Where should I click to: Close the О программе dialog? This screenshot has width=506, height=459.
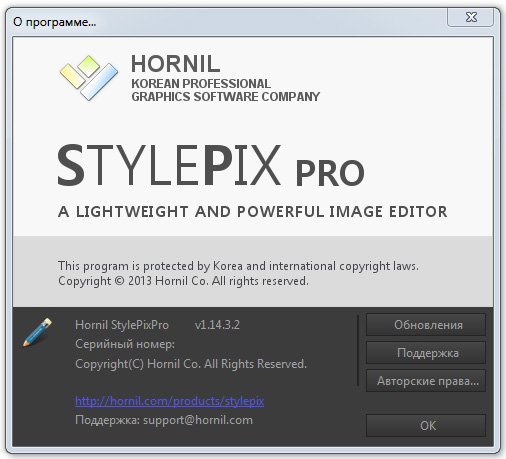pyautogui.click(x=470, y=17)
